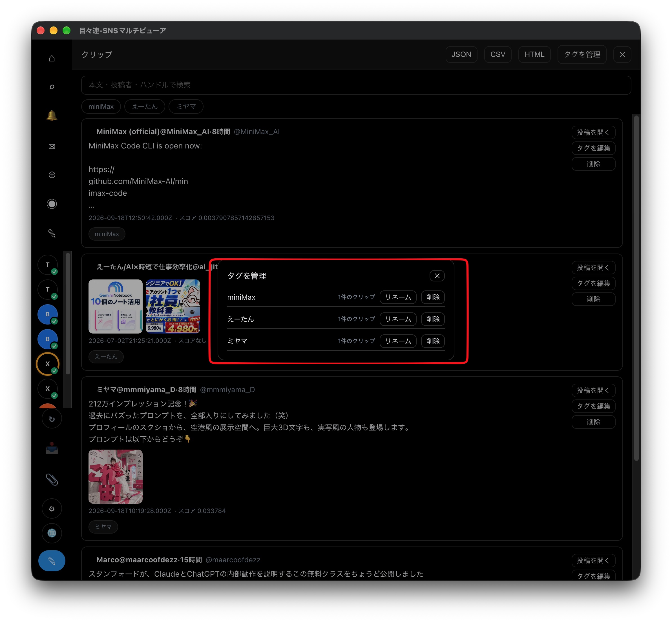Export clips as JSON
This screenshot has width=672, height=622.
tap(461, 55)
